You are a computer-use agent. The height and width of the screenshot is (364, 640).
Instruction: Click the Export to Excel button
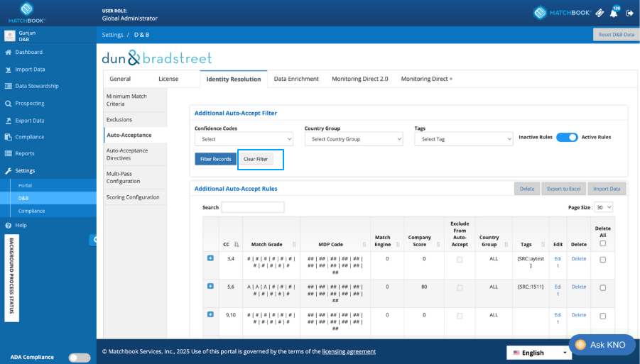pyautogui.click(x=564, y=189)
